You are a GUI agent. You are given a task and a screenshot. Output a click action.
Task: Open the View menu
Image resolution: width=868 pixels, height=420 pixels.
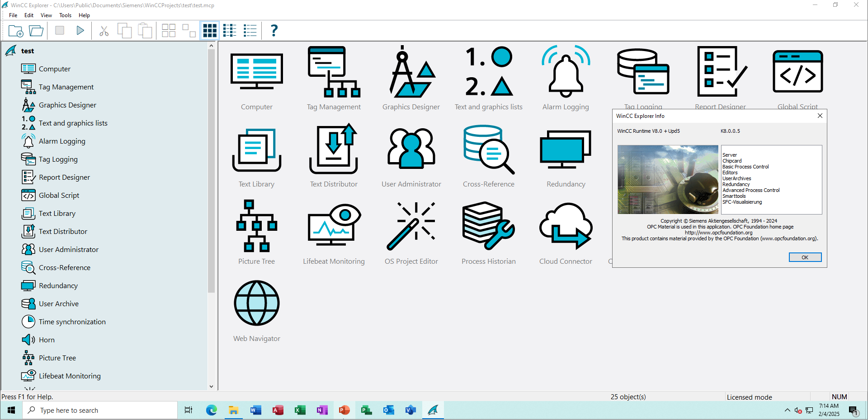point(46,15)
